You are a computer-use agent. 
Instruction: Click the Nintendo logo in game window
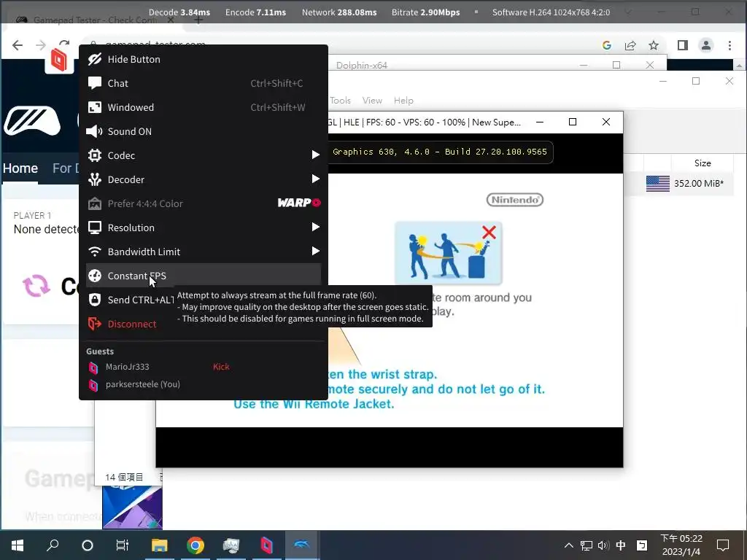click(x=514, y=200)
